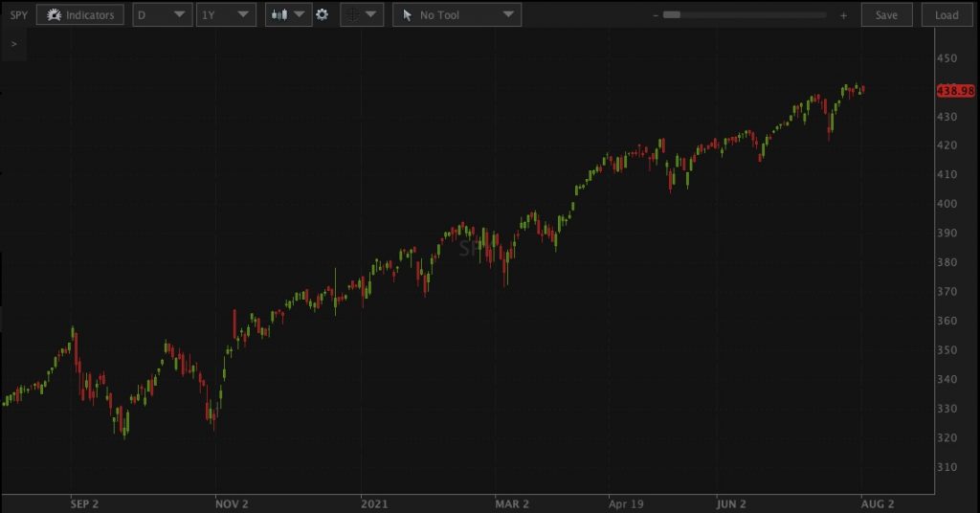Click the SPY symbol label
980x513 pixels.
pos(19,15)
